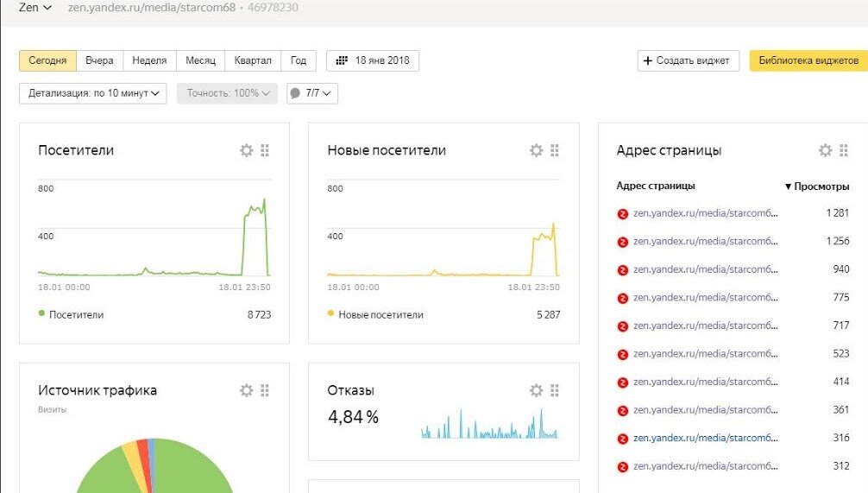Open settings gear of Адрес страницы widget
This screenshot has height=493, width=868.
(x=825, y=150)
